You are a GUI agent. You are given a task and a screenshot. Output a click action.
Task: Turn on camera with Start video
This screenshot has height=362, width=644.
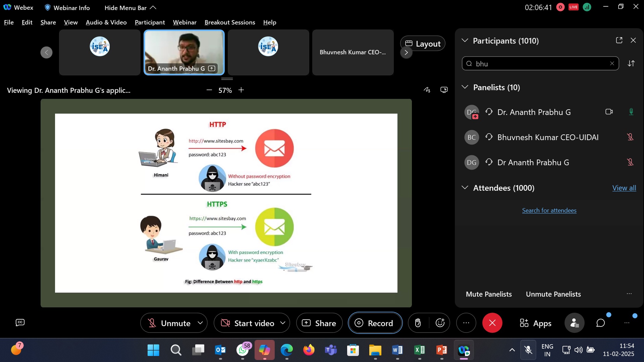(248, 323)
